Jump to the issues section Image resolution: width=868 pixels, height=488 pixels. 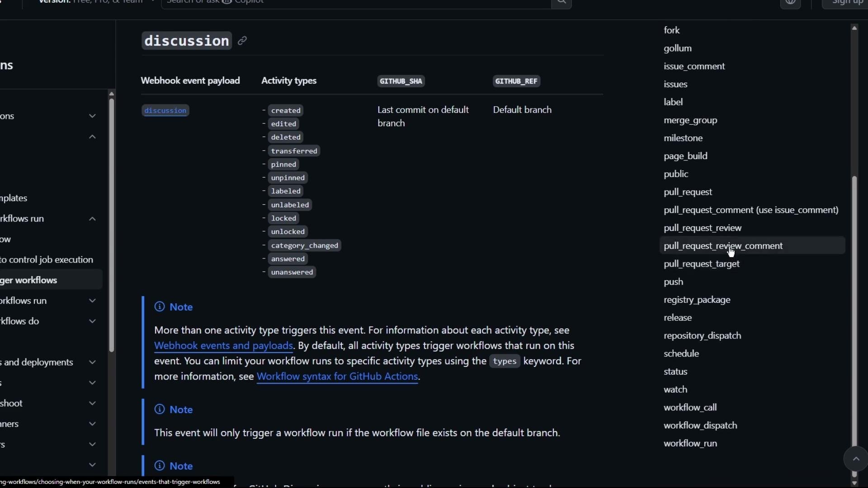(675, 84)
